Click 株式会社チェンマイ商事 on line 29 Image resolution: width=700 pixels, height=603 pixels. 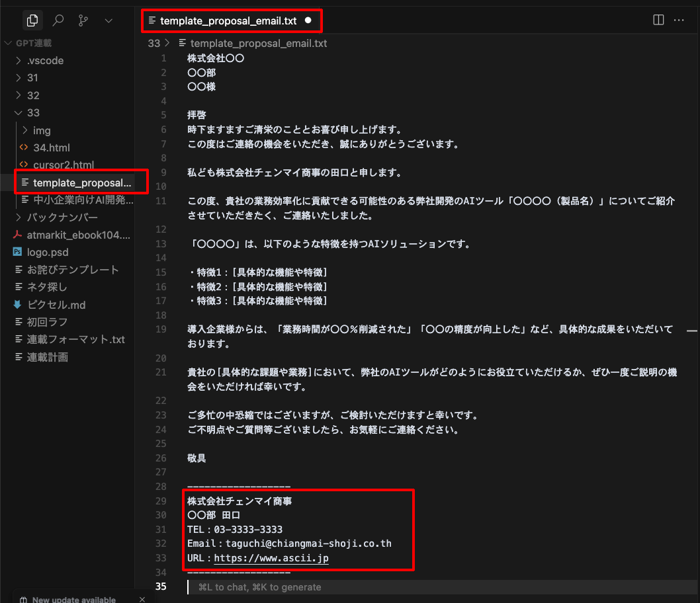coord(240,501)
